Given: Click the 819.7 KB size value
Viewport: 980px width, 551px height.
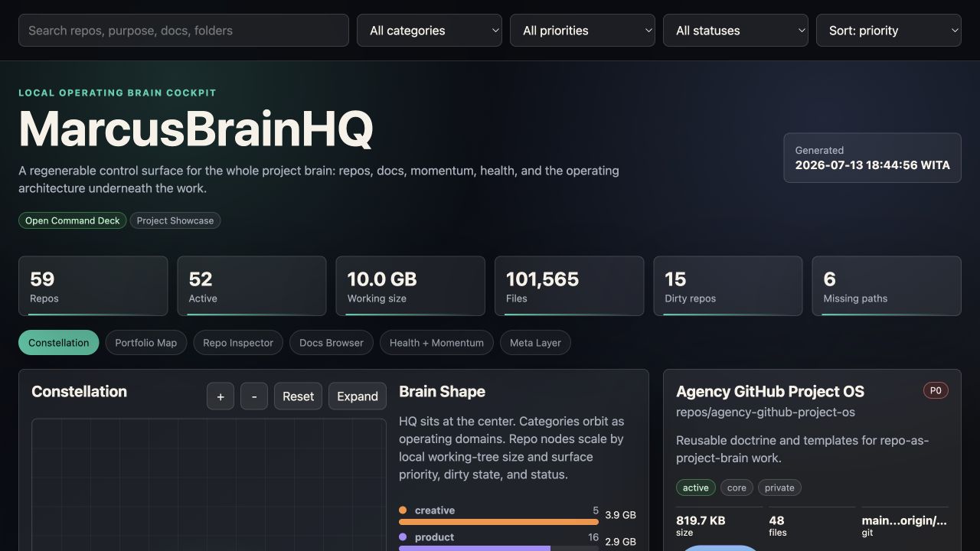Looking at the screenshot, I should 701,520.
